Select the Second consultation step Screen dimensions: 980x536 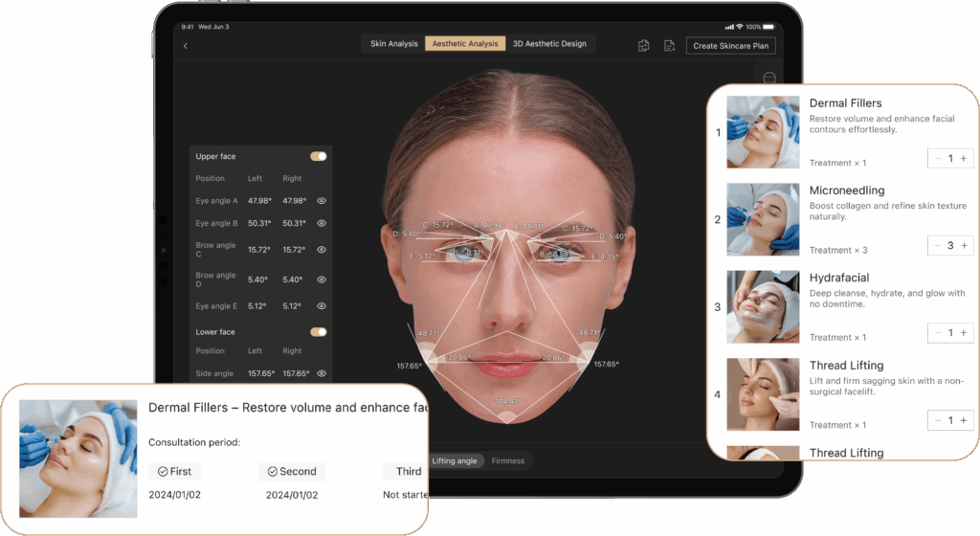pyautogui.click(x=292, y=471)
